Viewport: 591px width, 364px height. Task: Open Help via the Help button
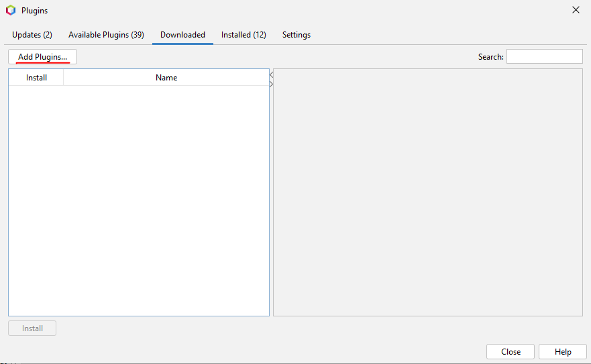563,352
